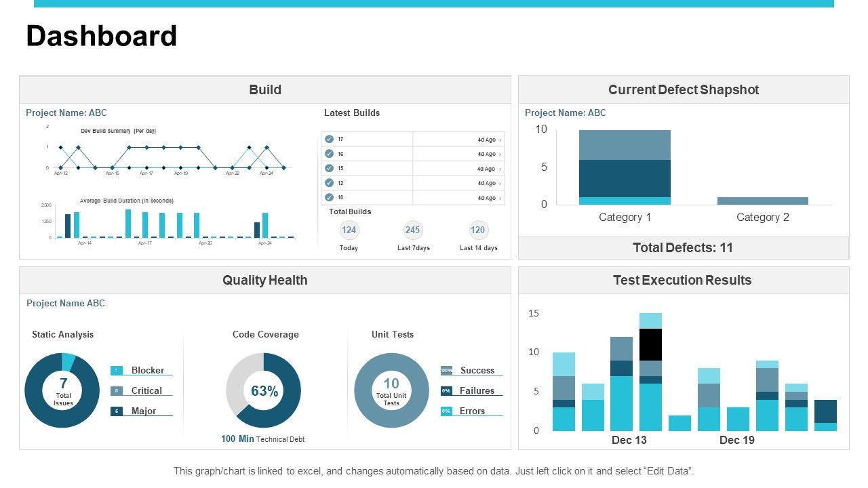Expand build 10 row chevron arrow

tap(500, 198)
